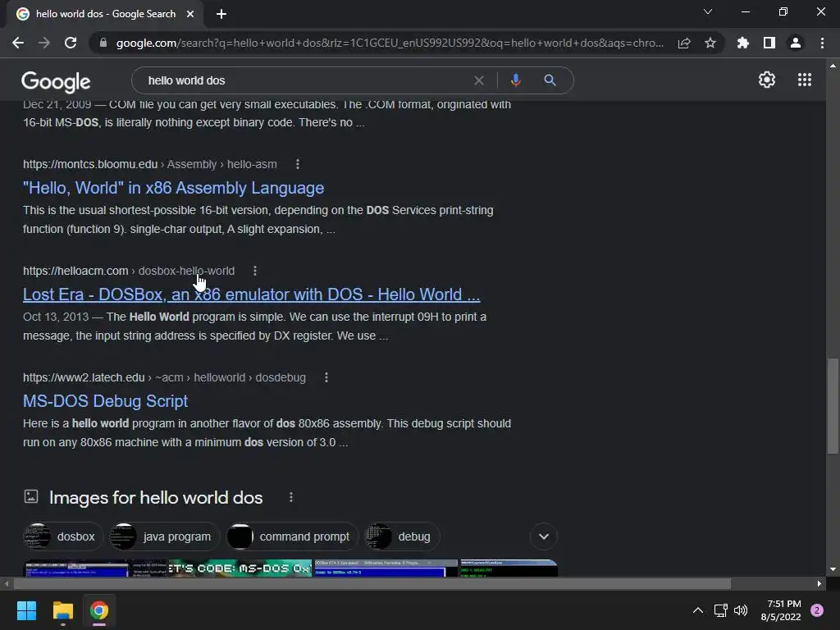840x630 pixels.
Task: Open the share this page icon
Action: pyautogui.click(x=684, y=43)
